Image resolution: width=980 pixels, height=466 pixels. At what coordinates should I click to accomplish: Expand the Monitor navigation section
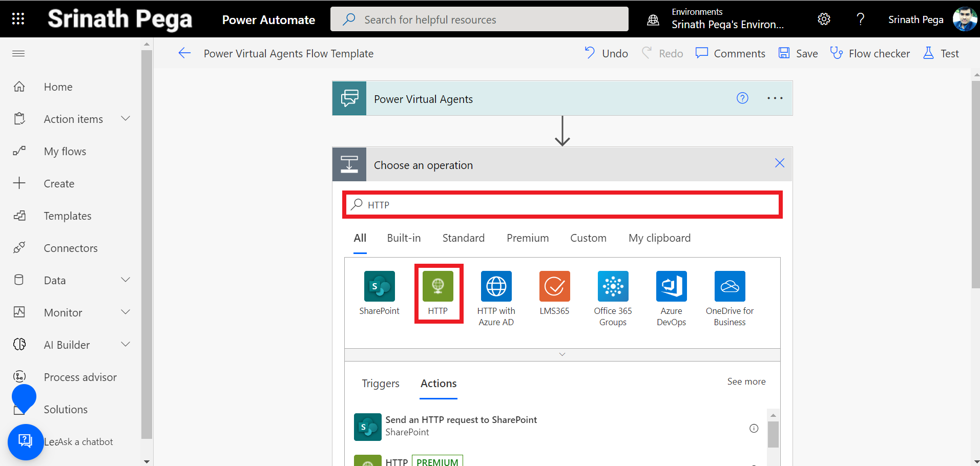(125, 312)
